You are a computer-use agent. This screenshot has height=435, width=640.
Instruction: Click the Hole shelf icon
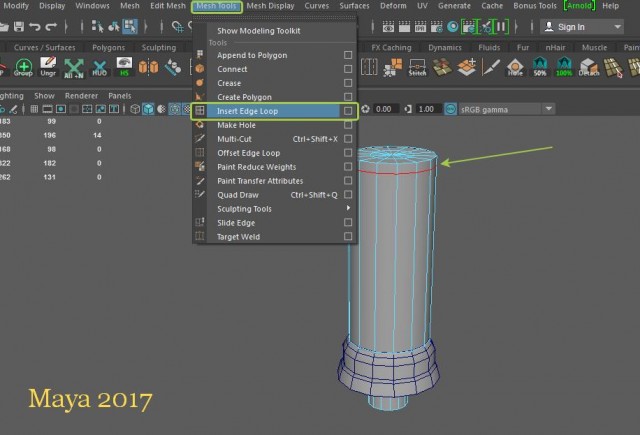coord(515,67)
